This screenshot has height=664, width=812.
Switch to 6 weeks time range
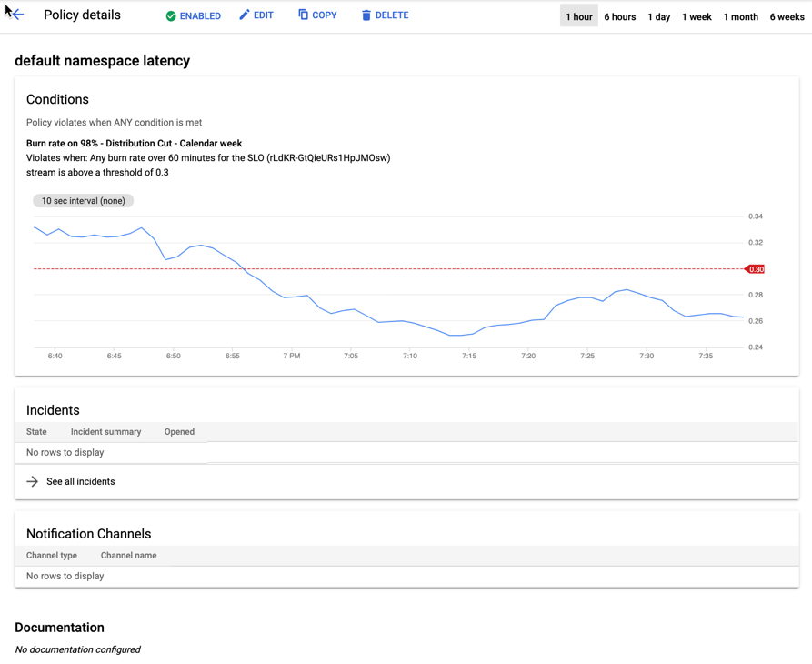(787, 16)
